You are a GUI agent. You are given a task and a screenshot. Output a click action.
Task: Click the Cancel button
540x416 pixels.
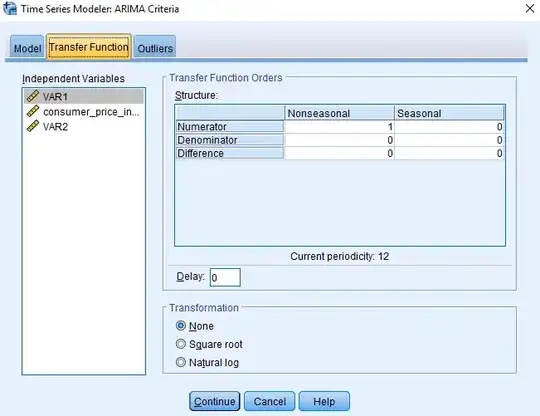click(270, 401)
